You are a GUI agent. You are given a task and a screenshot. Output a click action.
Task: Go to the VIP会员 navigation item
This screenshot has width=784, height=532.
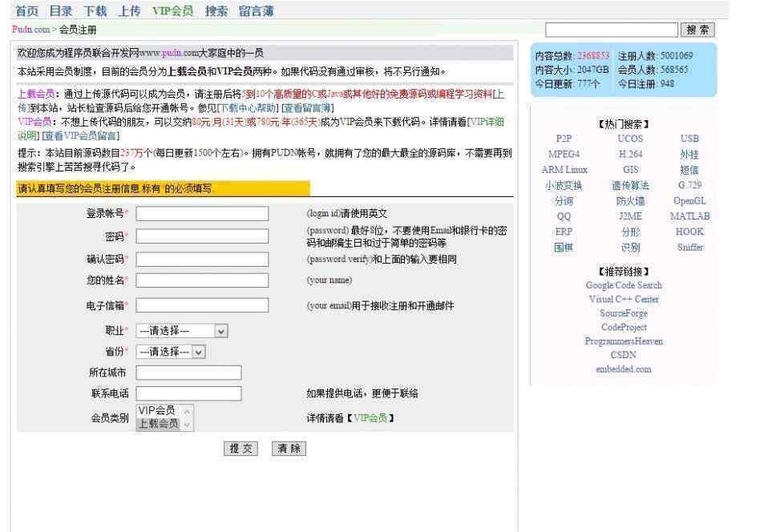pyautogui.click(x=172, y=10)
